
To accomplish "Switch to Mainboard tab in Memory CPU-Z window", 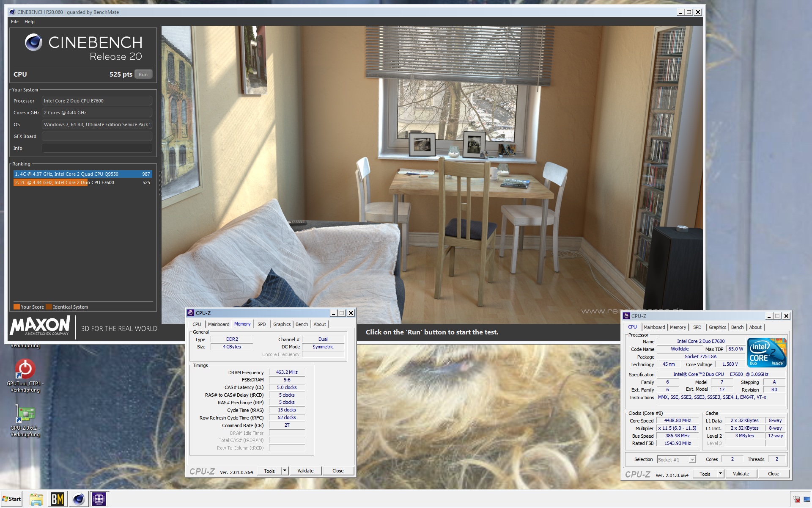I will [219, 324].
